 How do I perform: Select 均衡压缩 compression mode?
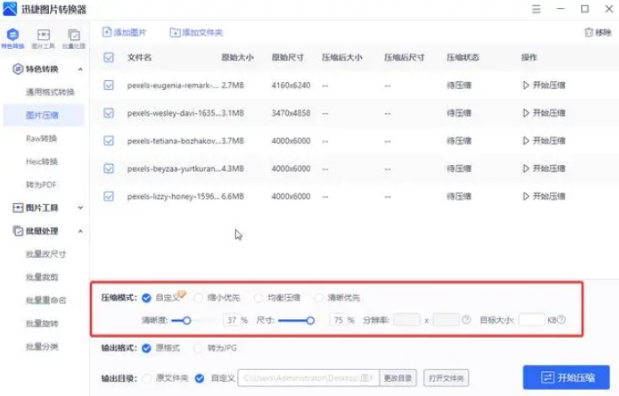pos(258,298)
